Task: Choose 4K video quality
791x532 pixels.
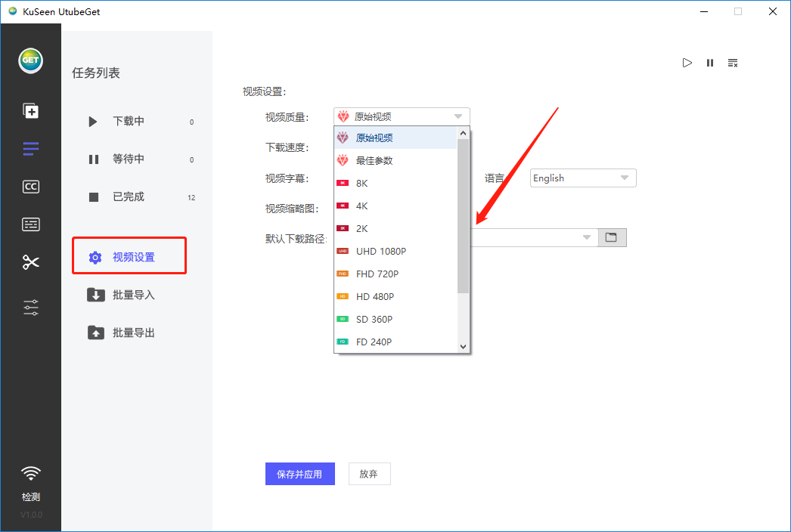Action: point(363,206)
